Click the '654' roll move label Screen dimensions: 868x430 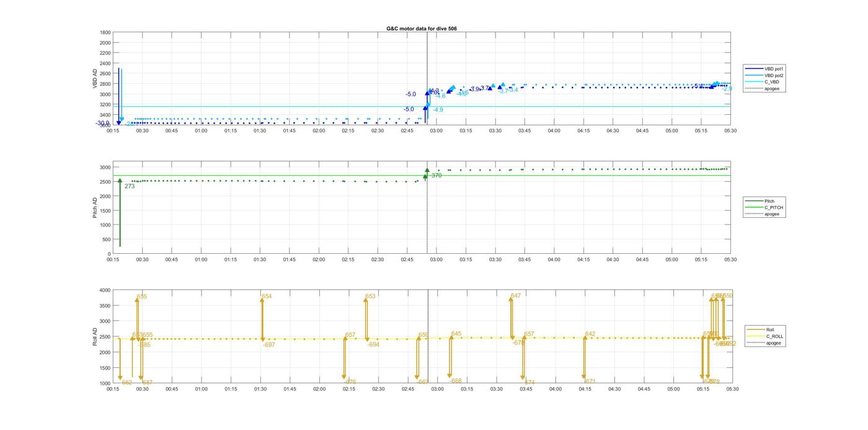267,297
